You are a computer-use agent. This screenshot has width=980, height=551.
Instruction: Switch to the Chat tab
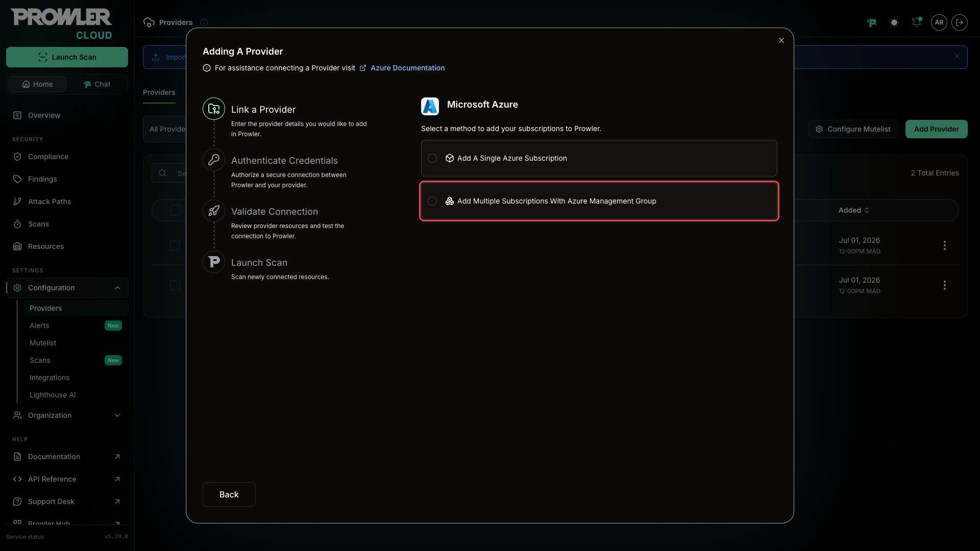coord(96,84)
